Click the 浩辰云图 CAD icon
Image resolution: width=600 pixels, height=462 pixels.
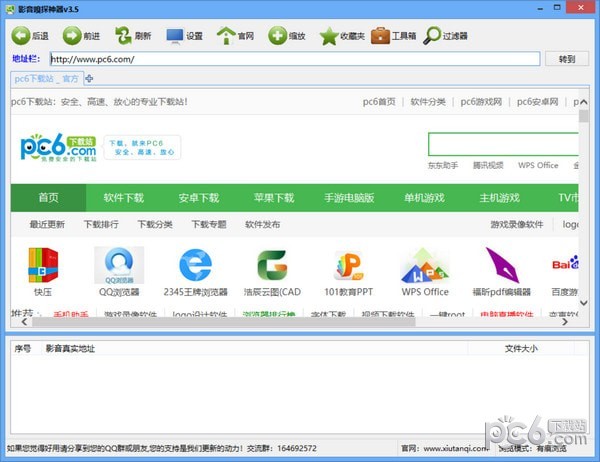(272, 265)
